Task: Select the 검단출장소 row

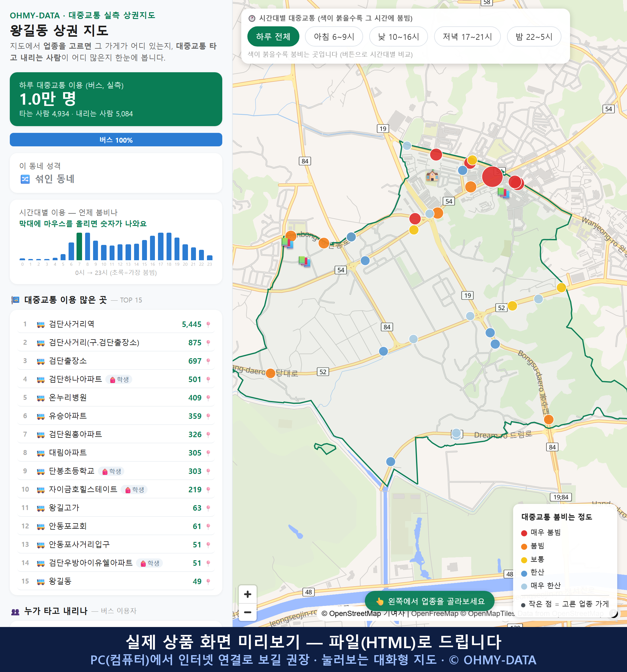Action: coord(116,361)
